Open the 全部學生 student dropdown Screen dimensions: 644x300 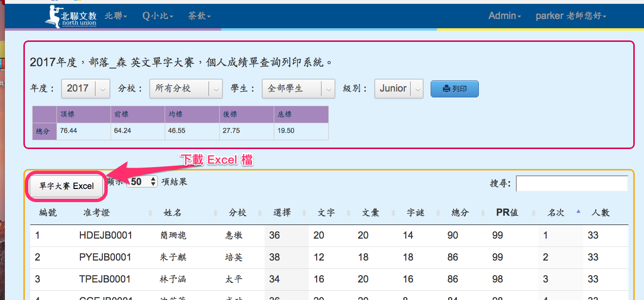point(298,89)
